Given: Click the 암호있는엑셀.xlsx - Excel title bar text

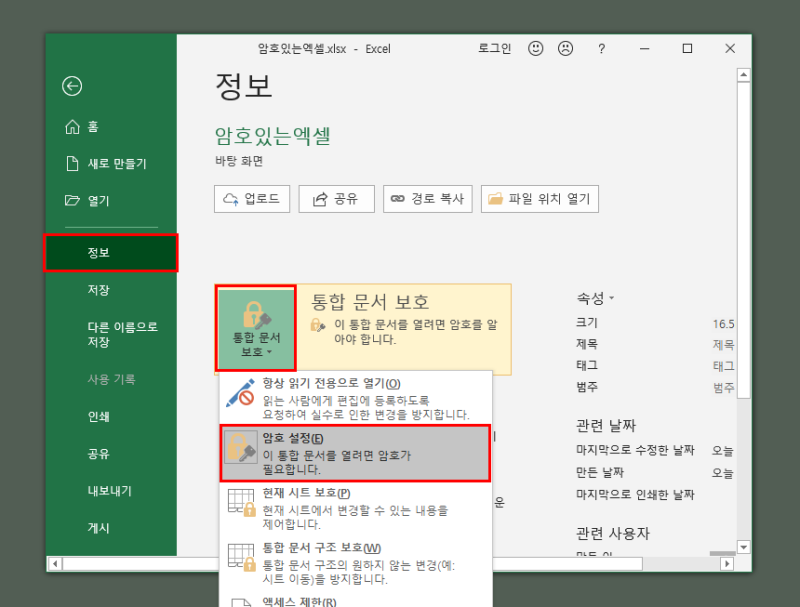Looking at the screenshot, I should coord(324,49).
